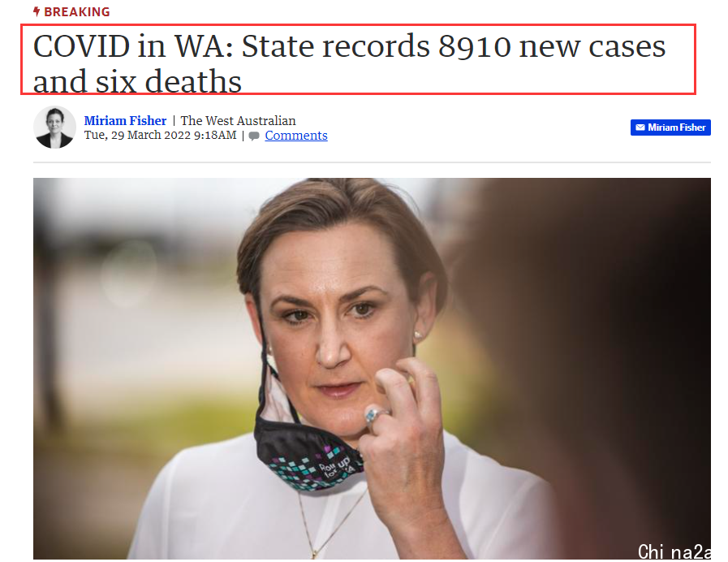Select the number 8910 in the headline
This screenshot has height=562, width=728.
[x=474, y=46]
